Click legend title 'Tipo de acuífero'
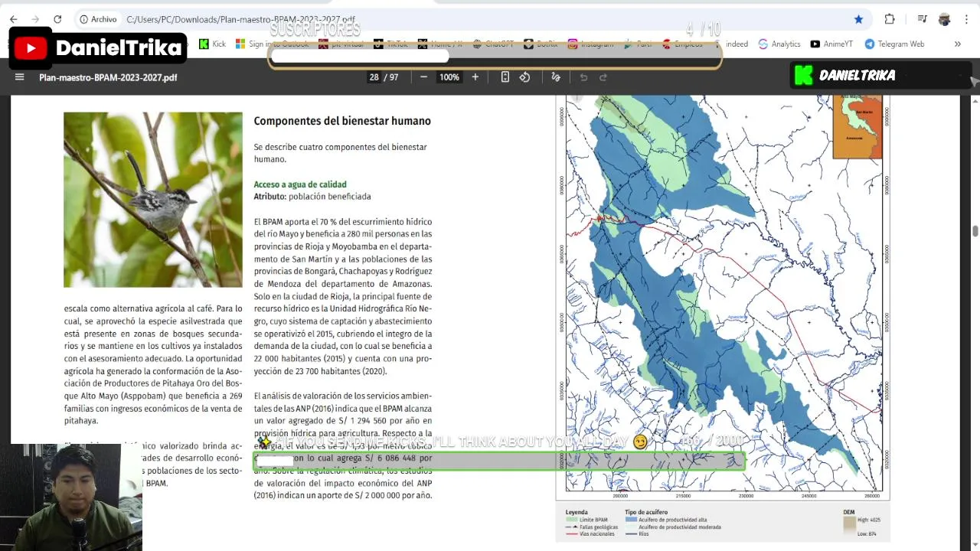This screenshot has width=980, height=551. [646, 512]
